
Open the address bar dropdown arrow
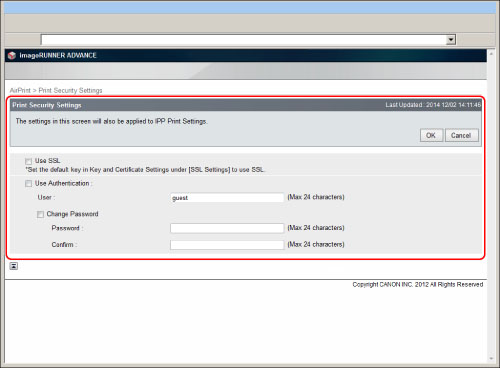coord(451,40)
